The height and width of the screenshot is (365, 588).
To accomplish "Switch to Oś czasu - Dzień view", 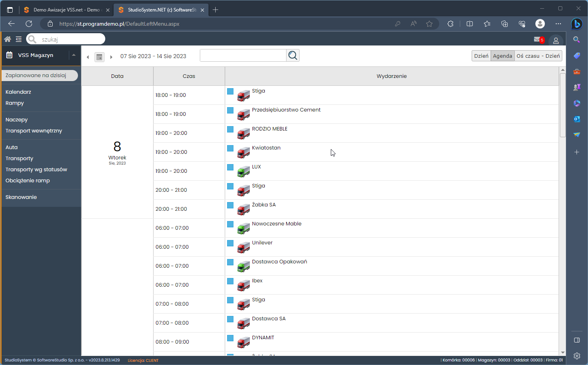I will (538, 56).
